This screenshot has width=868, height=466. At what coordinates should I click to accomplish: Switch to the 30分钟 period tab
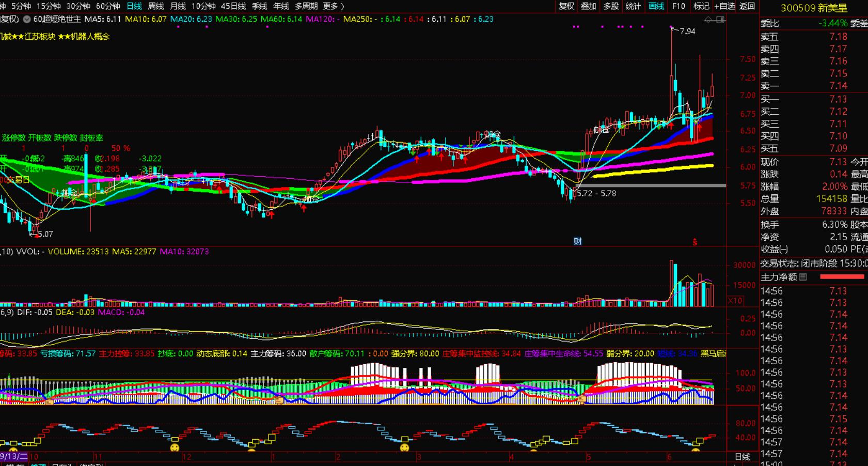coord(78,6)
